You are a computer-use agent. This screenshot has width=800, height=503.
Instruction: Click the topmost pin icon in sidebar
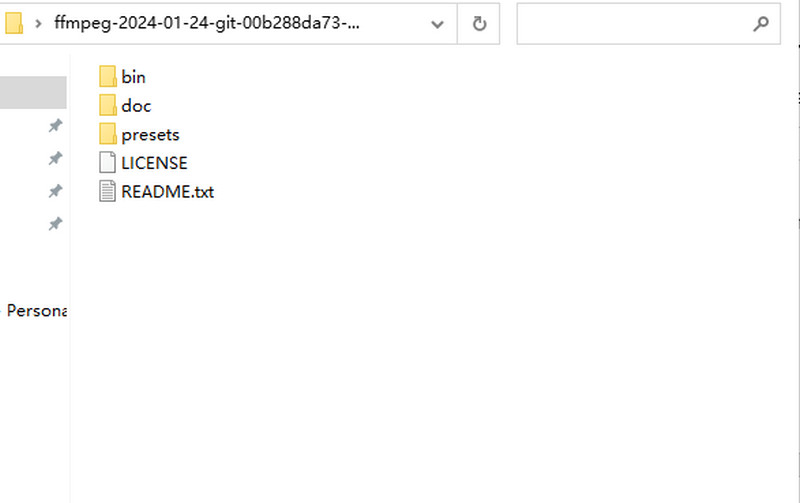[x=55, y=126]
